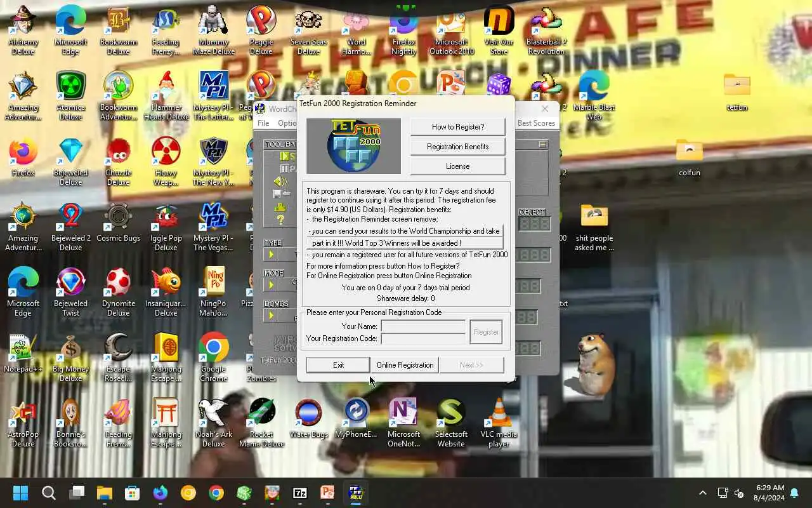Select NingPo MahJong desktop icon

[x=213, y=292]
